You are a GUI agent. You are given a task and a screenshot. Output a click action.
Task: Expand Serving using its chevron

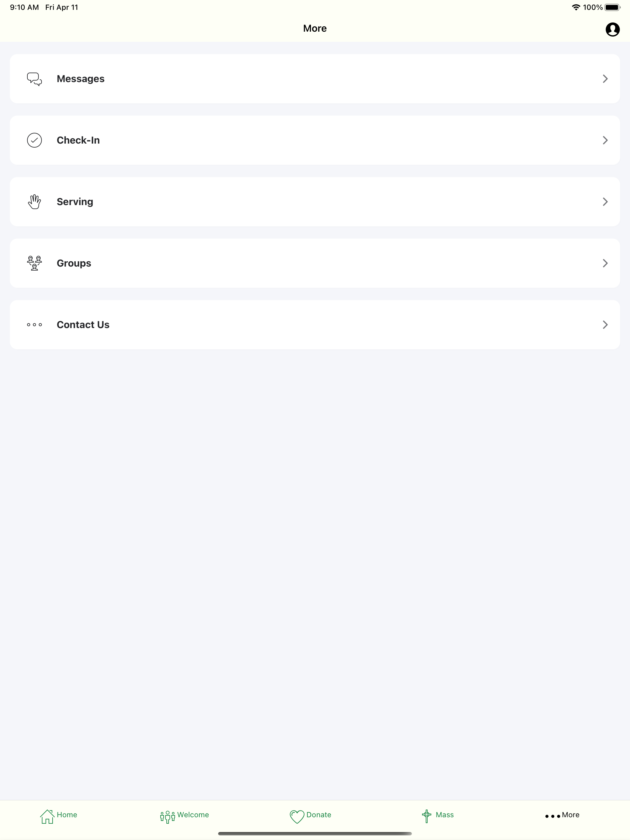[x=605, y=202]
